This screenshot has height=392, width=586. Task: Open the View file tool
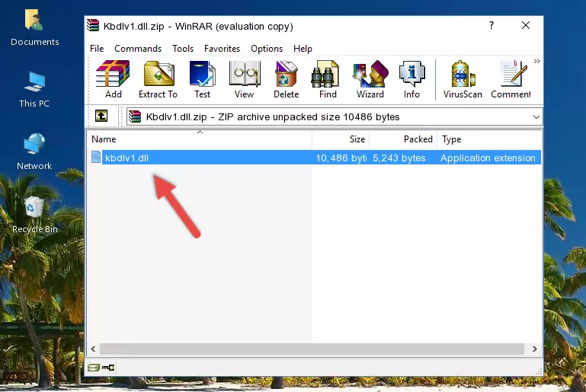tap(245, 79)
